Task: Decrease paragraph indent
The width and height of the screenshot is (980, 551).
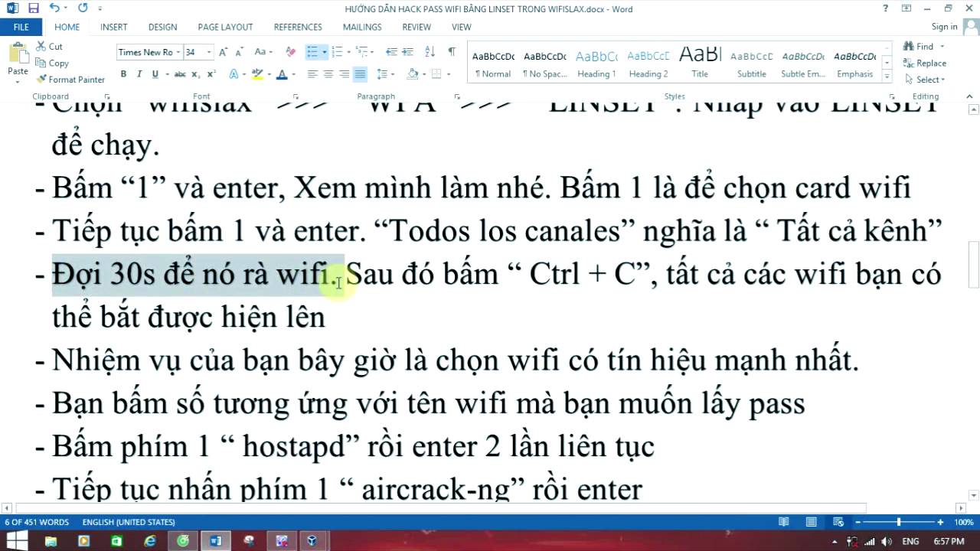Action: (391, 52)
